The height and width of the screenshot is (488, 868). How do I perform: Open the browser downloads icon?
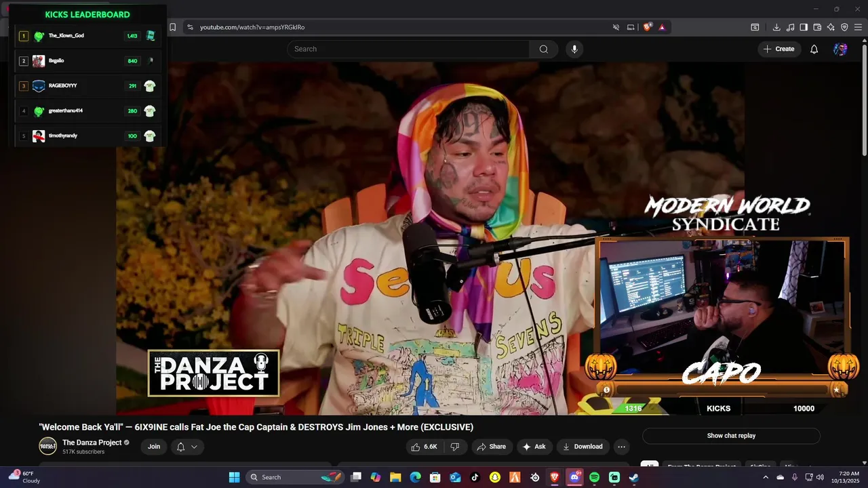pos(776,27)
